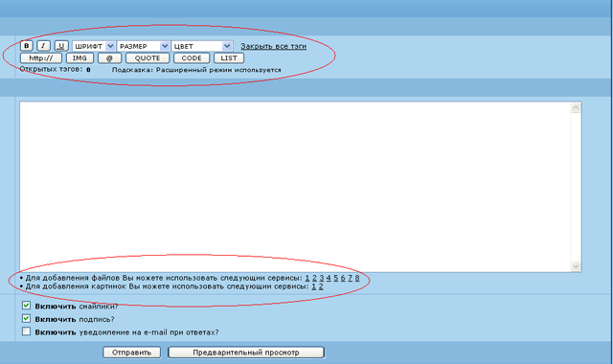Insert an e-mail tag with @ button

point(109,58)
